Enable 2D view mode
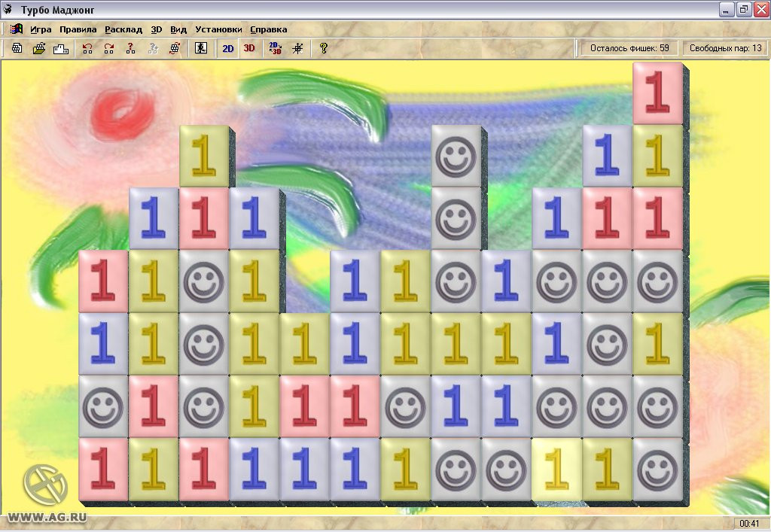Screen dimensions: 771x532 coord(227,48)
